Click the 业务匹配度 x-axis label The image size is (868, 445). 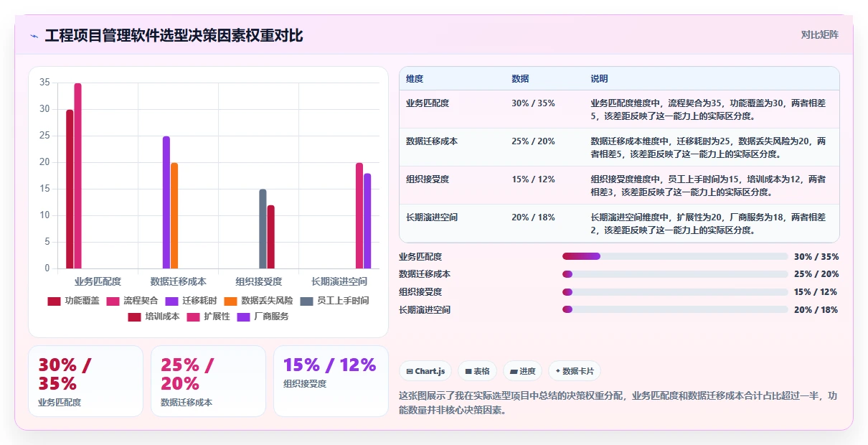pyautogui.click(x=98, y=281)
